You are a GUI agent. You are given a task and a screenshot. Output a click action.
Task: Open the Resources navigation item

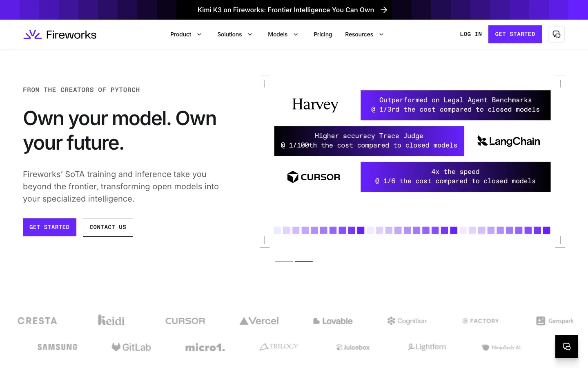[359, 34]
